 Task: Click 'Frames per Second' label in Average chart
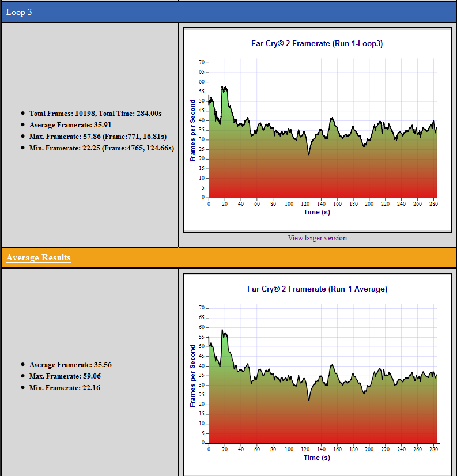pyautogui.click(x=192, y=376)
